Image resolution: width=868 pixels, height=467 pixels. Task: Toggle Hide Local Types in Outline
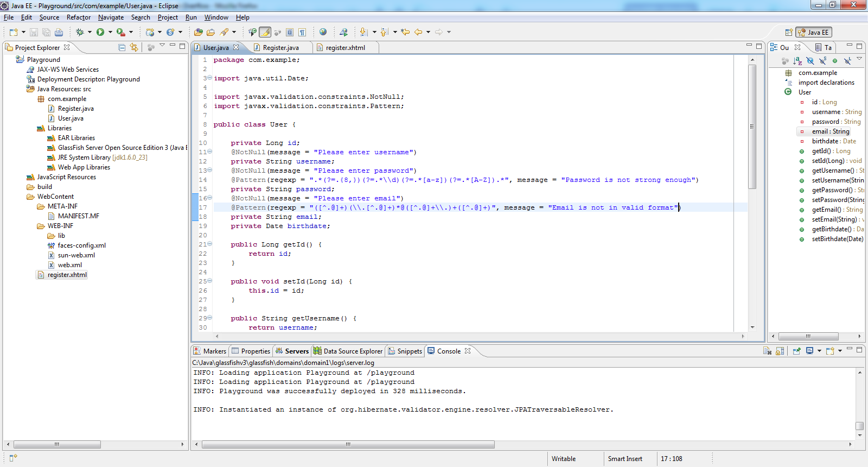coord(847,61)
